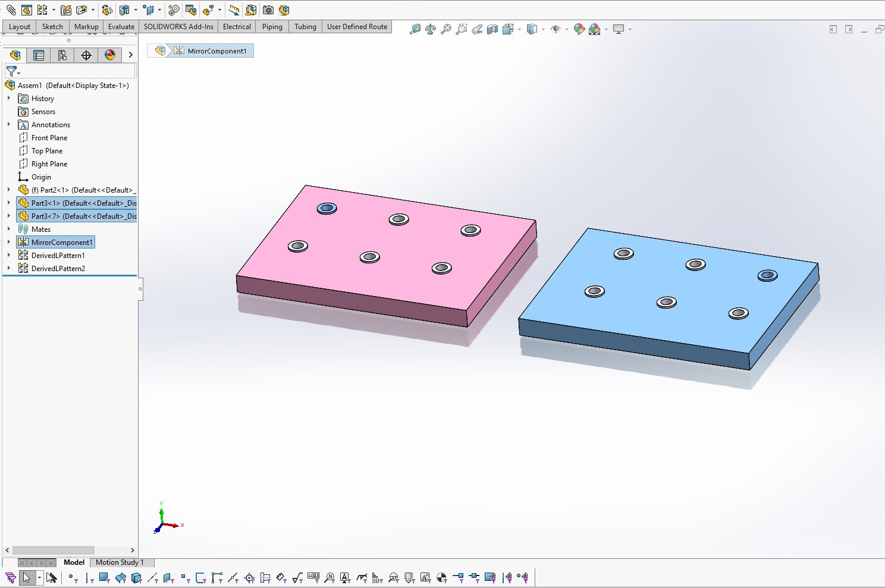This screenshot has height=588, width=885.
Task: Open the Reference Geometry dropdown arrow
Action: click(x=159, y=10)
